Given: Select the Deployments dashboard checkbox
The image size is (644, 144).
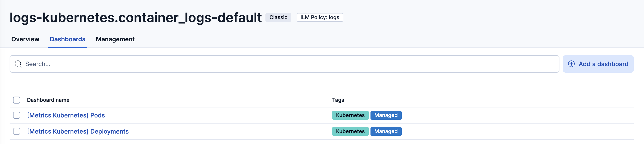Looking at the screenshot, I should coord(17,132).
